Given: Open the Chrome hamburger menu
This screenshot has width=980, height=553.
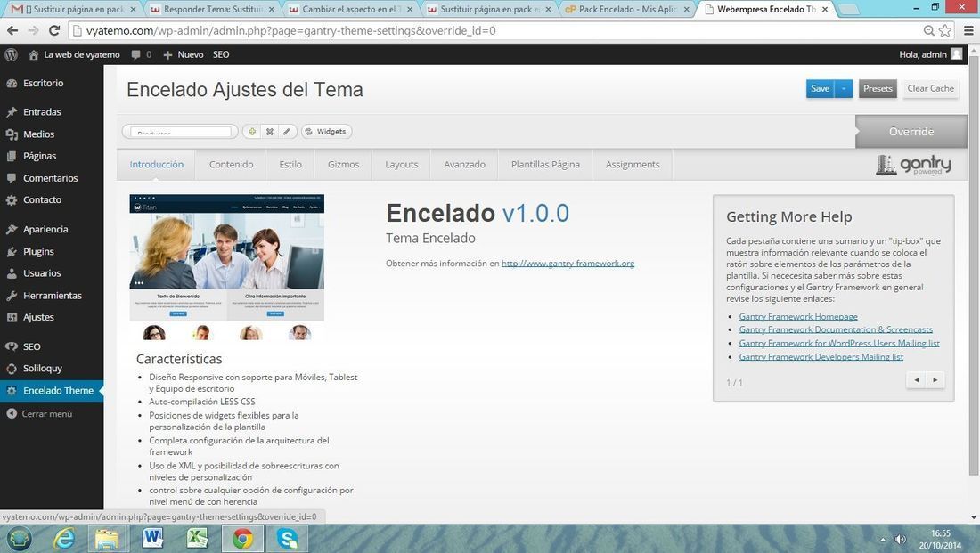Looking at the screenshot, I should coord(968,30).
